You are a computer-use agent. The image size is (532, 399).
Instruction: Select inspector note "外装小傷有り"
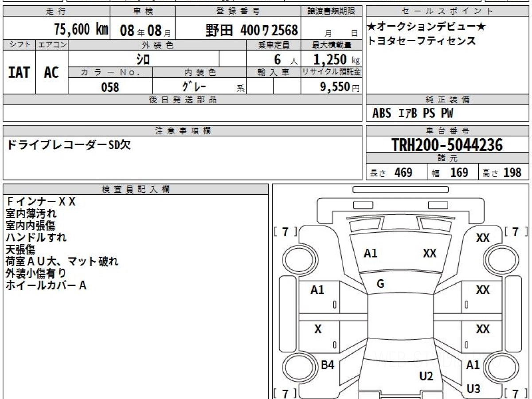click(36, 273)
